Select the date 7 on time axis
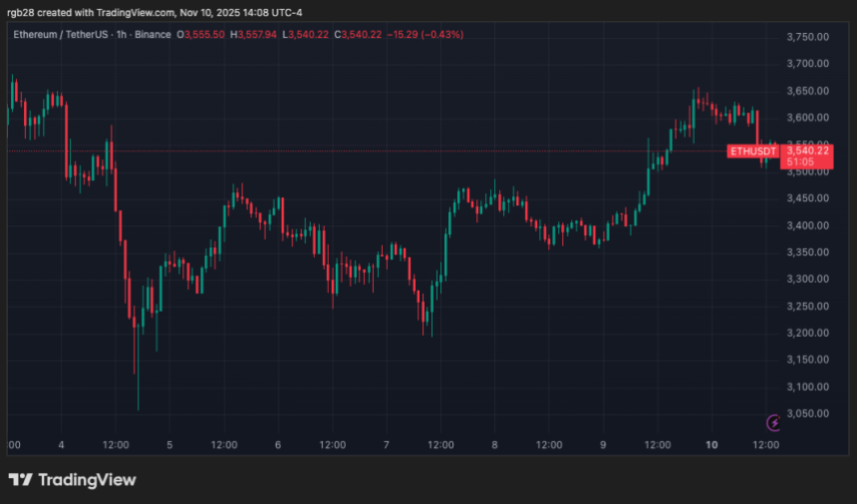 (x=387, y=445)
